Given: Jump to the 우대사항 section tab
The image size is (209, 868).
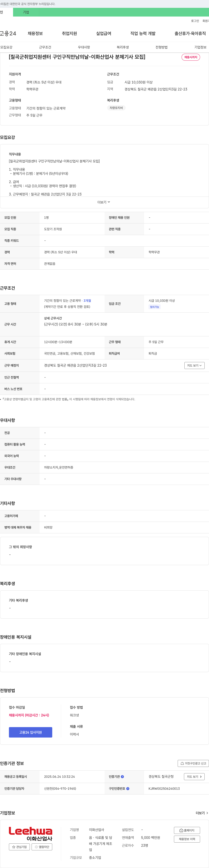Looking at the screenshot, I should click(x=84, y=47).
